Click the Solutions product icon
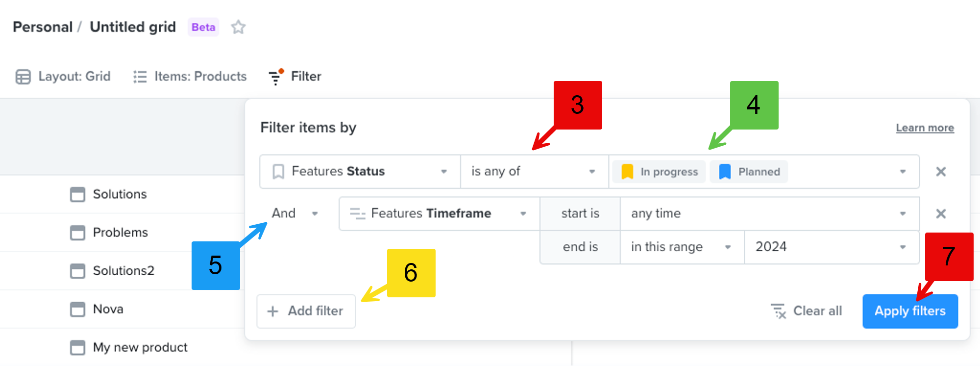980x366 pixels. pos(78,194)
